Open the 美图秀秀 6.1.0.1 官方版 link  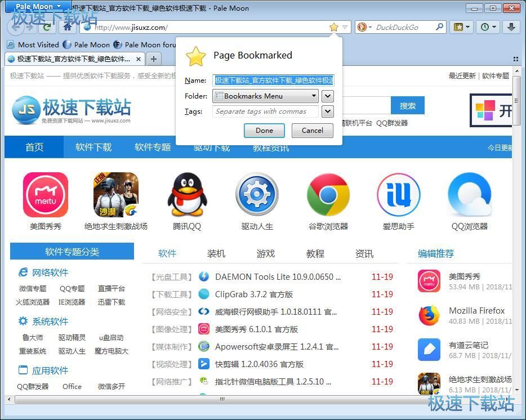click(257, 329)
